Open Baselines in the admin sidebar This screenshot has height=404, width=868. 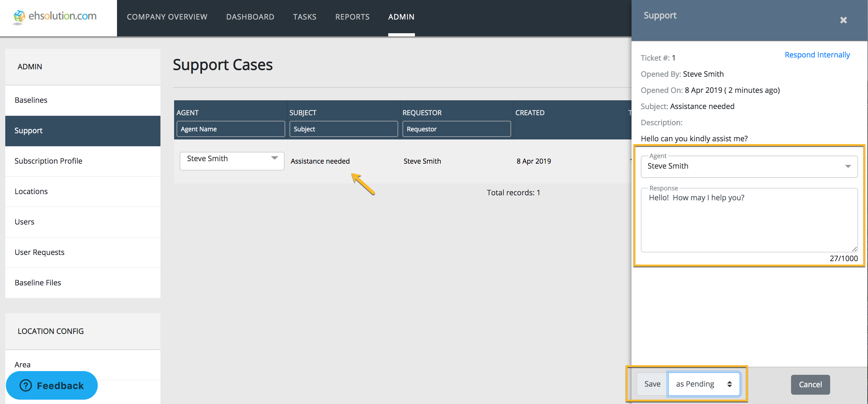[83, 100]
